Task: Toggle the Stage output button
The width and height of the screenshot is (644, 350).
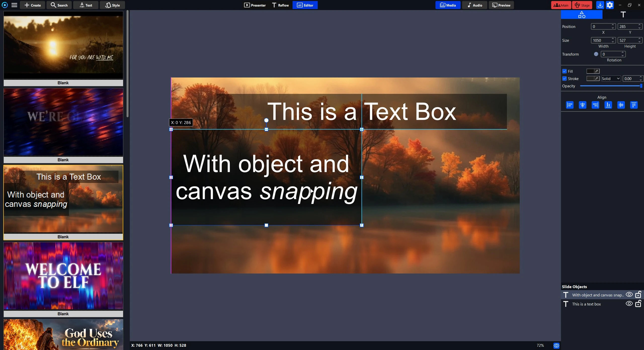Action: (x=582, y=5)
